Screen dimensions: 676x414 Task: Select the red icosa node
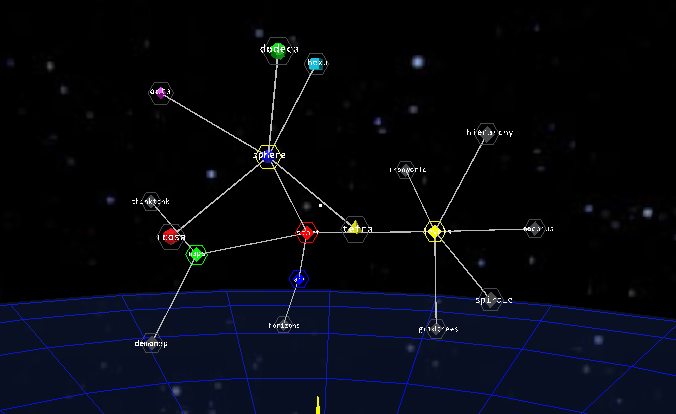click(x=171, y=237)
